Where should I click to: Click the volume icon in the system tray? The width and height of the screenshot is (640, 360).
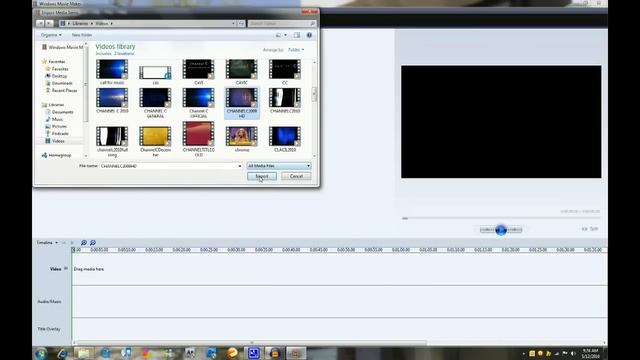point(573,353)
